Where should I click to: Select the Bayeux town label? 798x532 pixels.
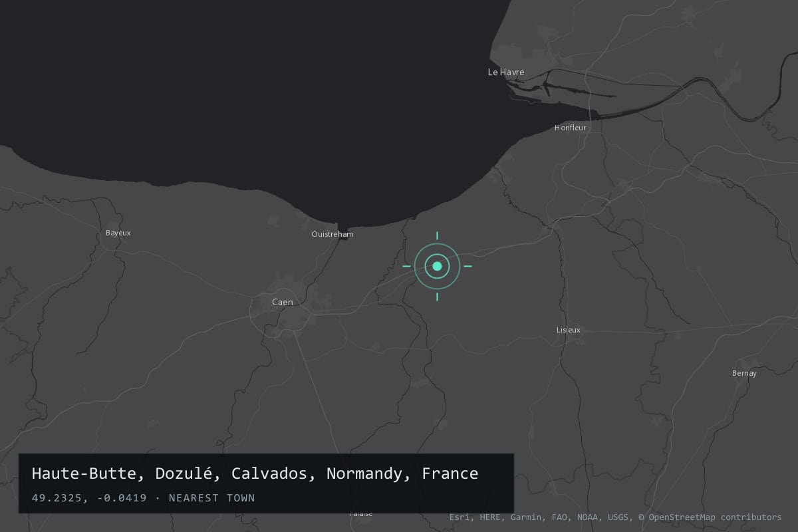(x=118, y=233)
